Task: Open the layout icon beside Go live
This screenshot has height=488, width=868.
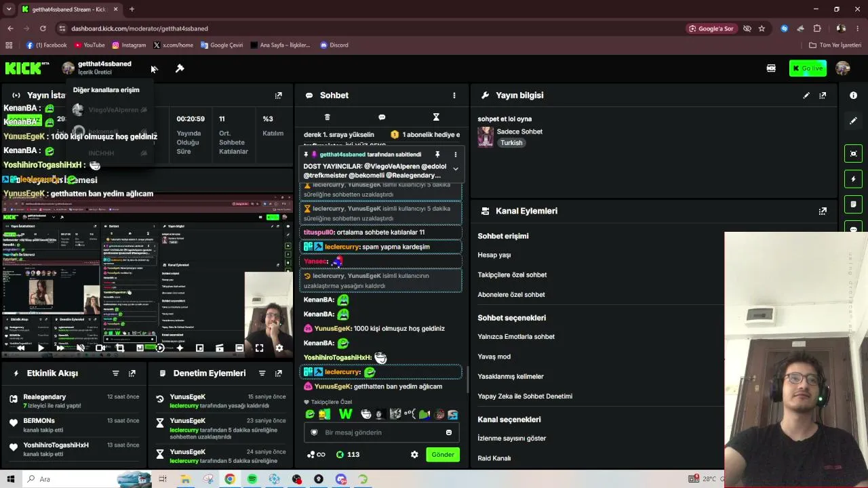Action: (x=771, y=68)
